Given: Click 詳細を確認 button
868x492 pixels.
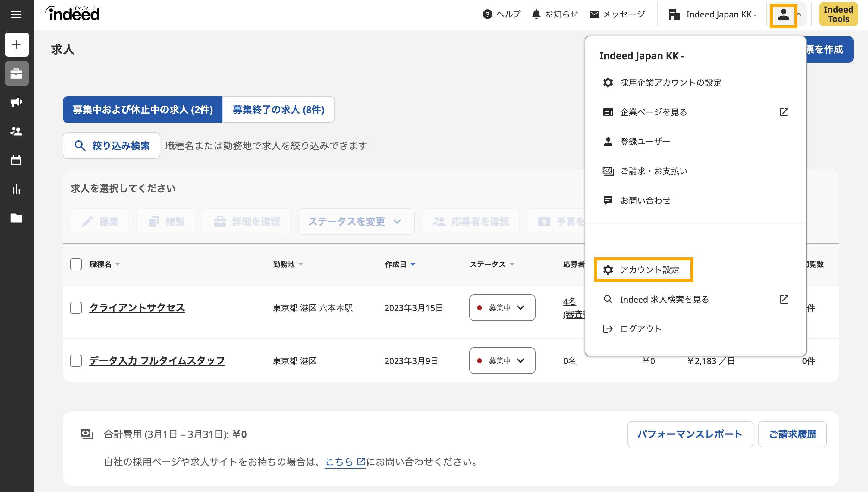Looking at the screenshot, I should point(247,222).
